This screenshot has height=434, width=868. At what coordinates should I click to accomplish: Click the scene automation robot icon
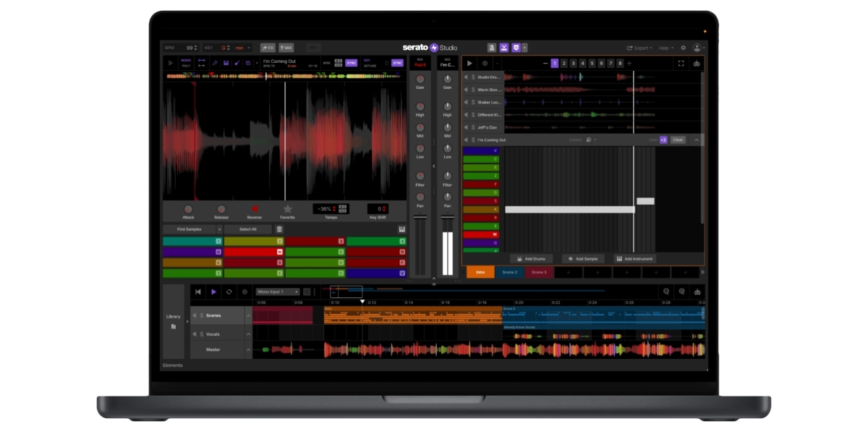click(x=697, y=64)
